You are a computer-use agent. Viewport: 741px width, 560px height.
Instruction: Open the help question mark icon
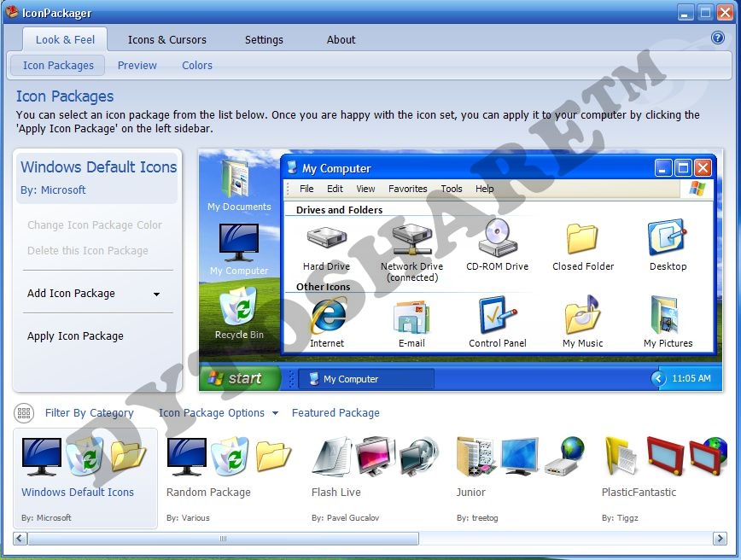coord(717,38)
